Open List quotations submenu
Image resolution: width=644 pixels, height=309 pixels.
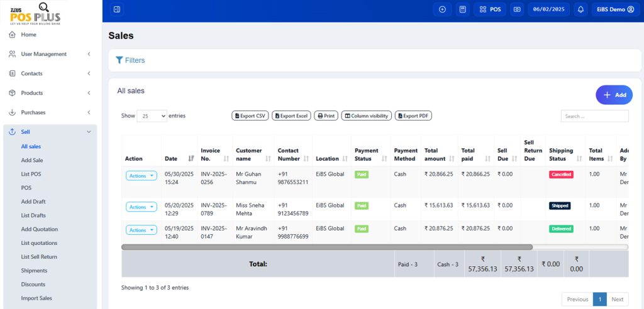39,243
